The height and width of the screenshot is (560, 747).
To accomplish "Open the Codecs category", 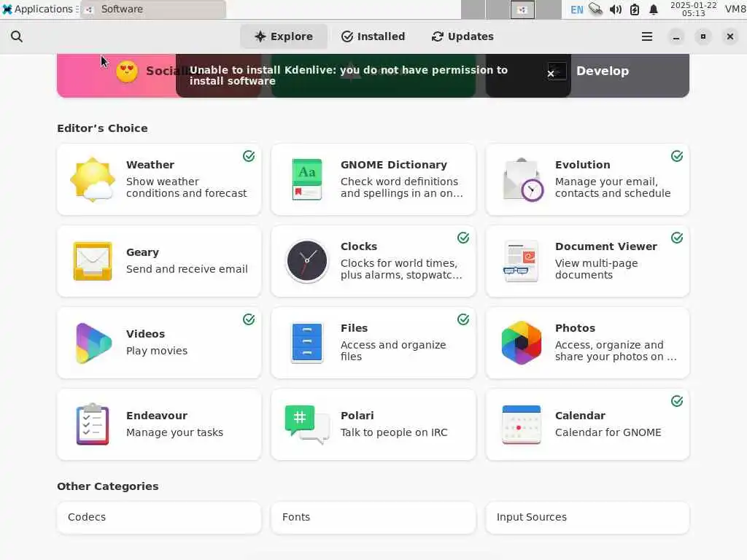I will 159,518.
